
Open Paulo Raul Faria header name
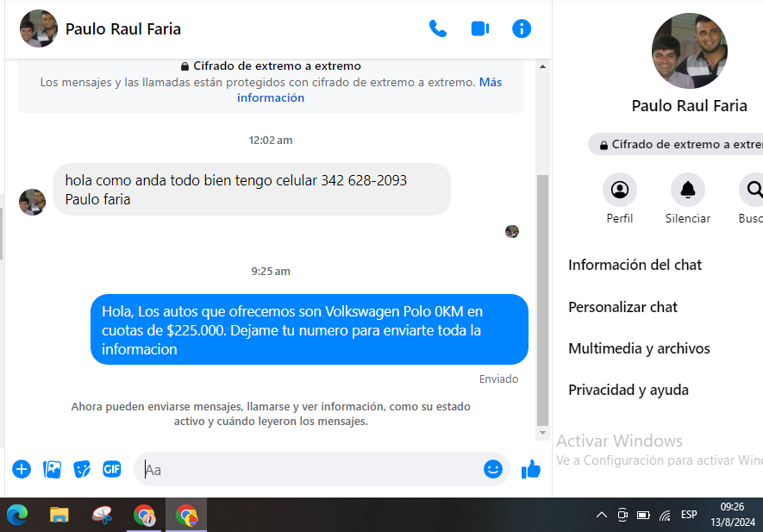click(x=123, y=29)
